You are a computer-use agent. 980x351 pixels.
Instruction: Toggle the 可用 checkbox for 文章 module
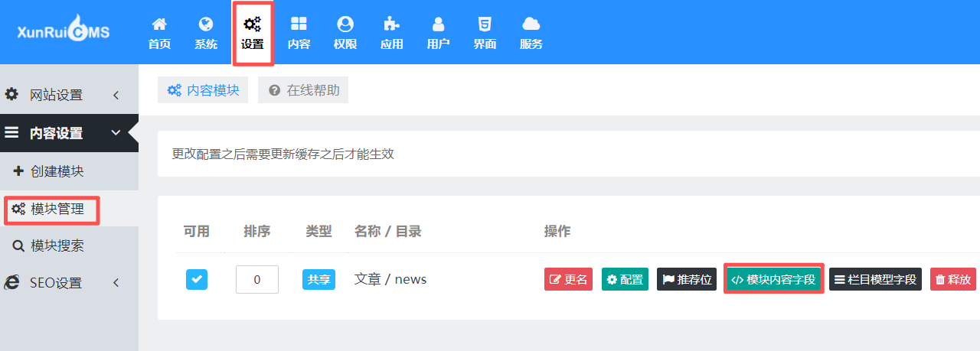(197, 279)
